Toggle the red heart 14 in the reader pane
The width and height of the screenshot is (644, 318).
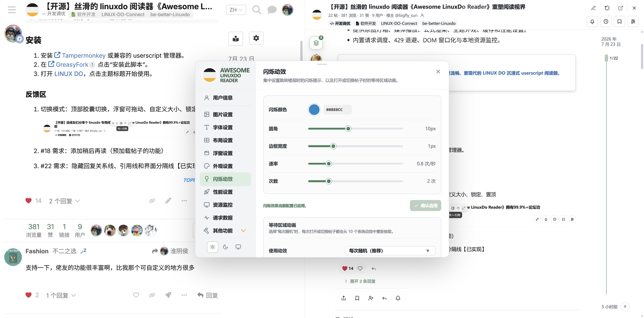[345, 268]
